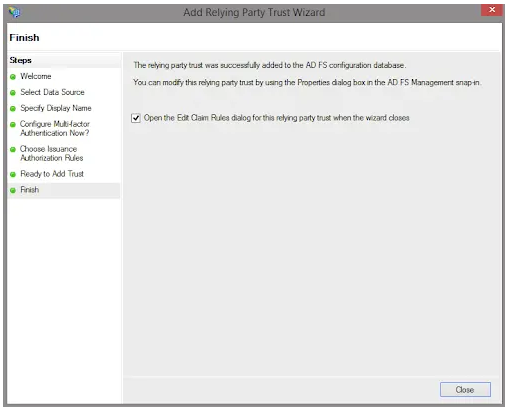508x411 pixels.
Task: Click the green bullet beside Specify Display Name
Action: [13, 109]
